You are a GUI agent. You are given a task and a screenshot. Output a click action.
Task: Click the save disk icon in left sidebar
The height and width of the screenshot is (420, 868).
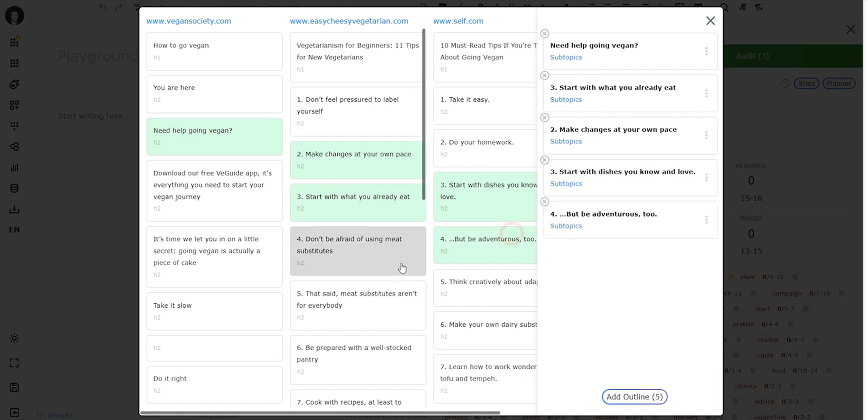14,387
